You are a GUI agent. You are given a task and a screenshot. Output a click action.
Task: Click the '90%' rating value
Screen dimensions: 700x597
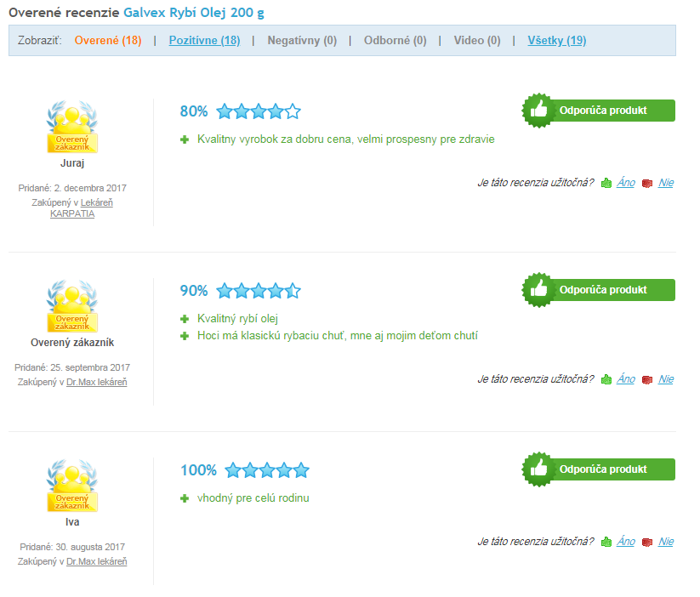coord(194,291)
